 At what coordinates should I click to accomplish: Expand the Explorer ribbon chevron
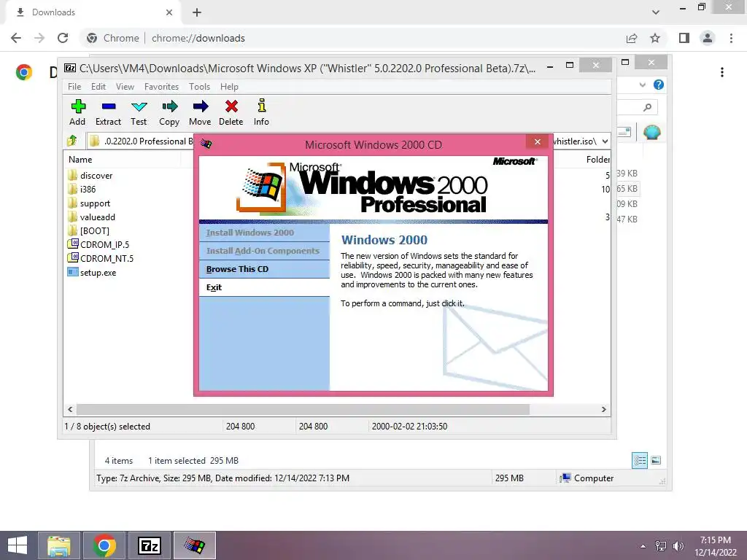tap(643, 85)
